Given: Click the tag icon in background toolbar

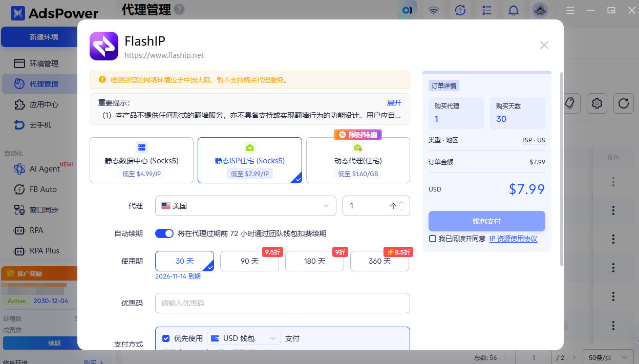Looking at the screenshot, I should click(570, 103).
